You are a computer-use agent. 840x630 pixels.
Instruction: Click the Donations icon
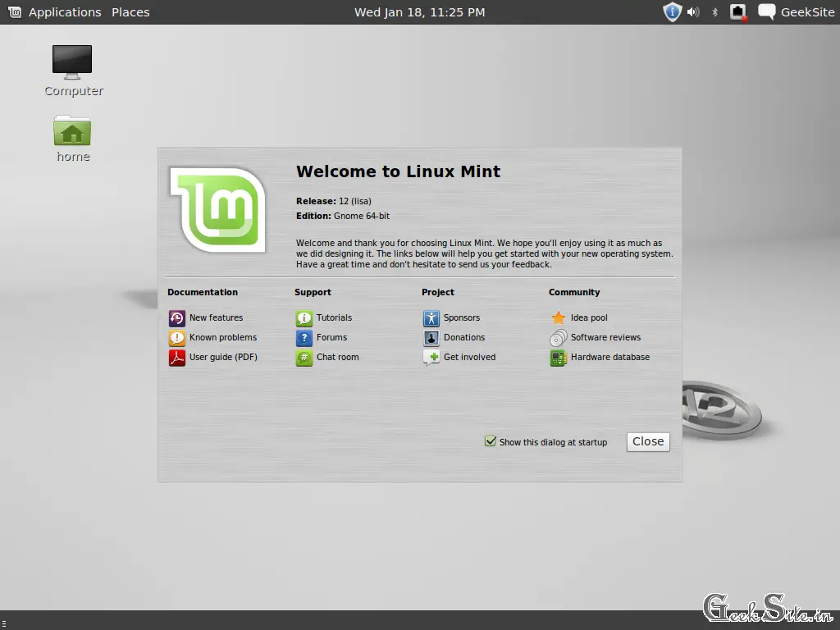431,338
